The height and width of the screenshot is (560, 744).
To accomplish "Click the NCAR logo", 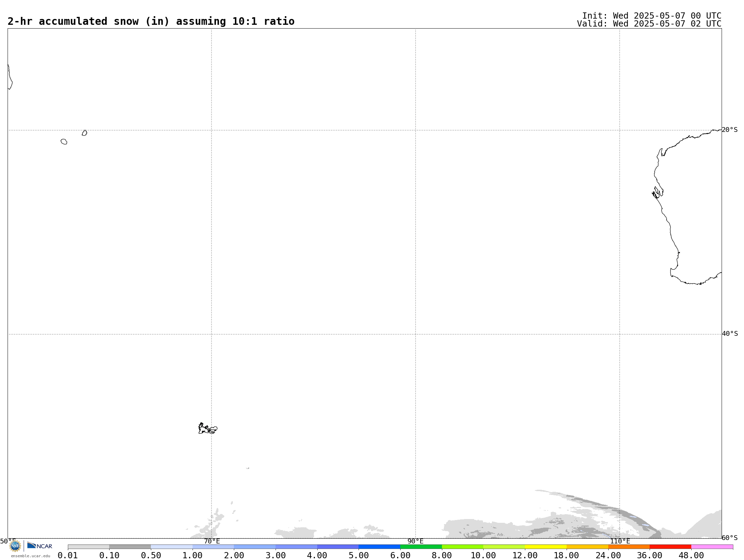I will [40, 546].
